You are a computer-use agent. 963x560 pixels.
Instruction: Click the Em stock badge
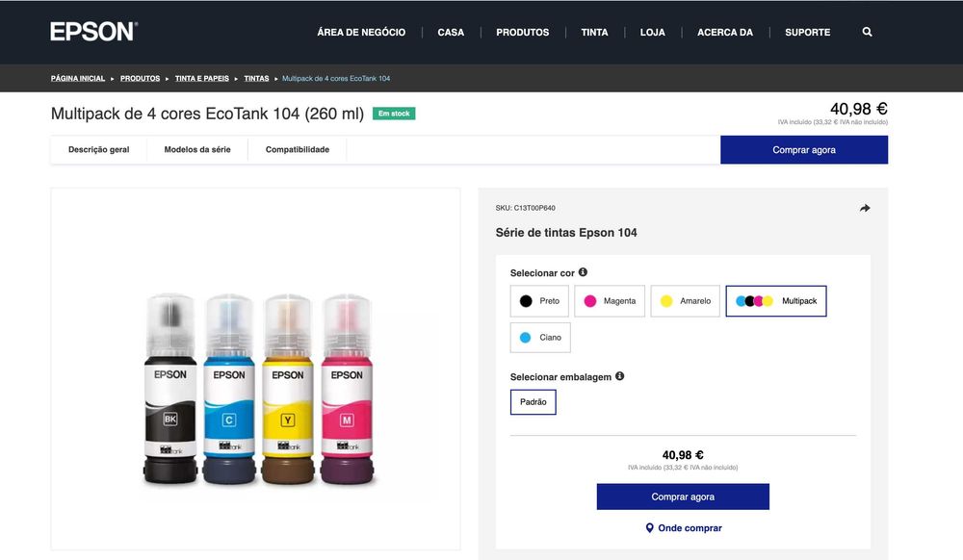[x=394, y=114]
